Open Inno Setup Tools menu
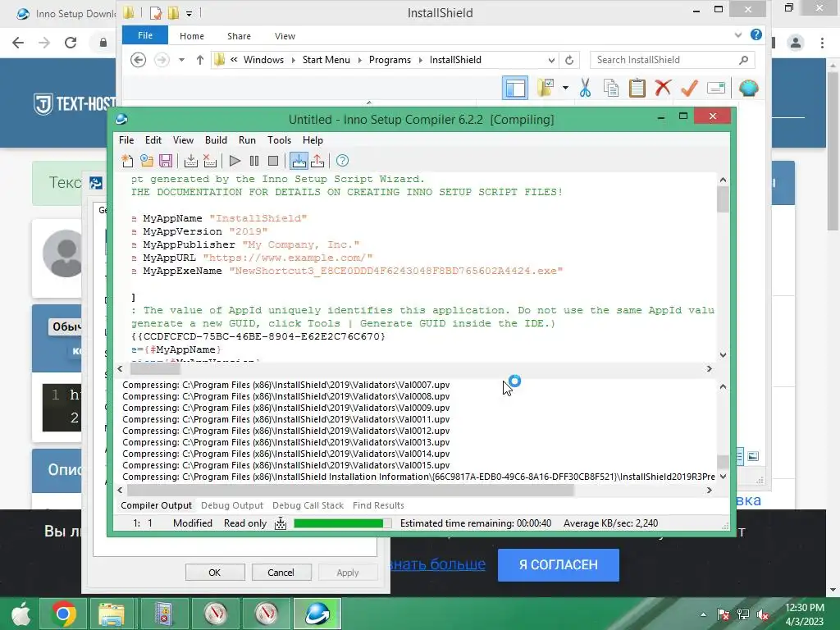The width and height of the screenshot is (840, 630). tap(279, 139)
